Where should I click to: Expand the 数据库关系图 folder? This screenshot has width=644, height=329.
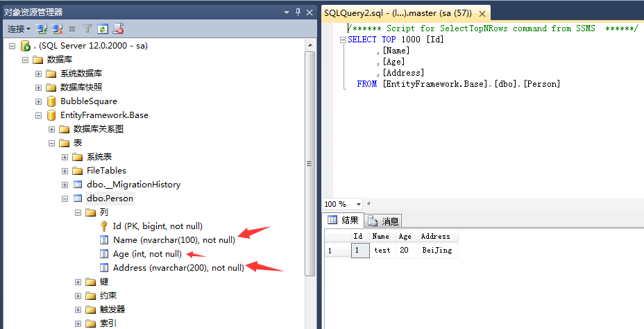coord(51,129)
